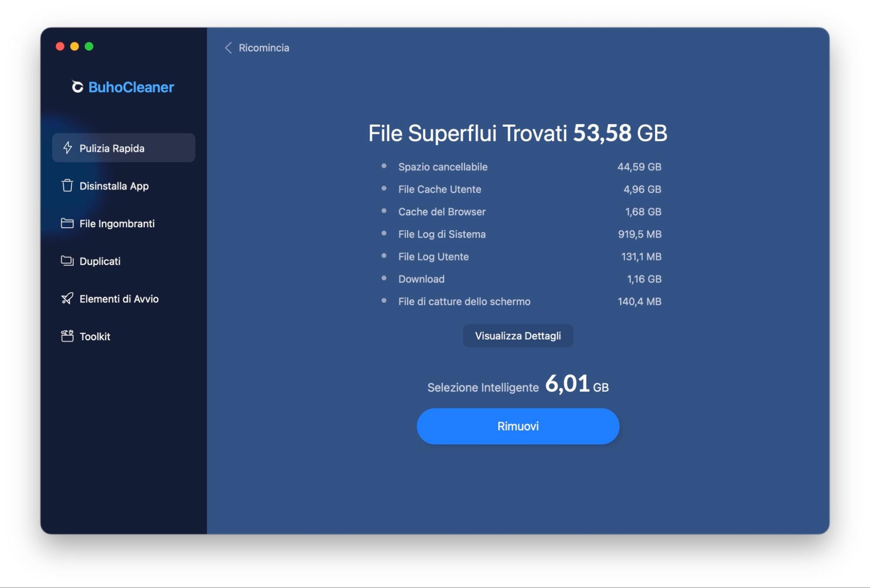This screenshot has height=588, width=870.
Task: Toggle the Cache del Browser selection dot
Action: click(383, 211)
